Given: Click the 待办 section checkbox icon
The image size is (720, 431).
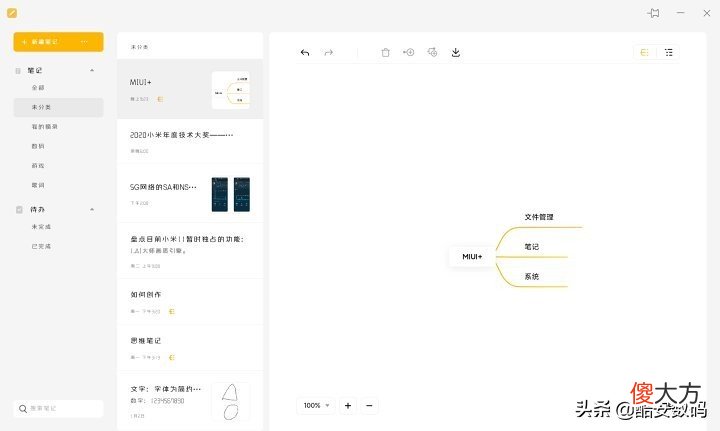Looking at the screenshot, I should (x=19, y=209).
